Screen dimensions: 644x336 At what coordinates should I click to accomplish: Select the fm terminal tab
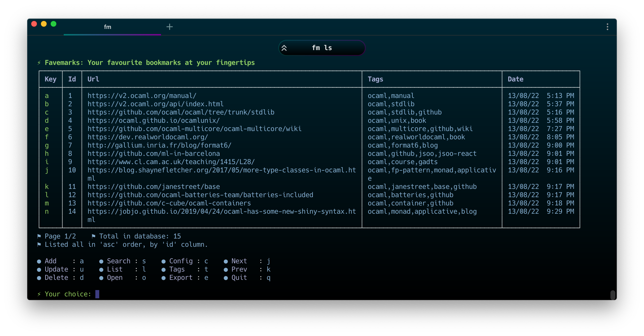(108, 27)
